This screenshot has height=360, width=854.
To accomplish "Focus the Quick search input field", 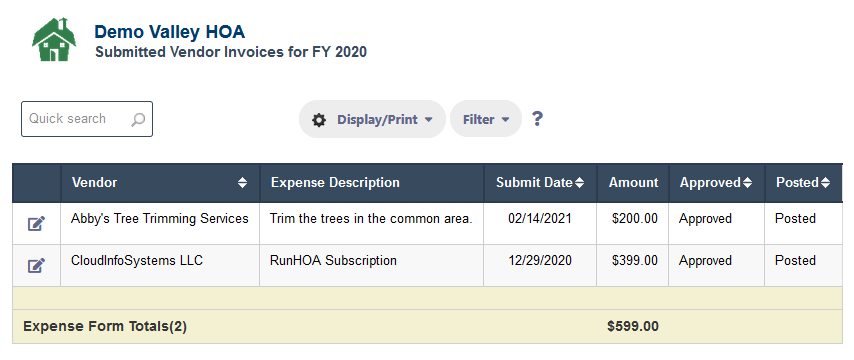I will click(x=87, y=119).
